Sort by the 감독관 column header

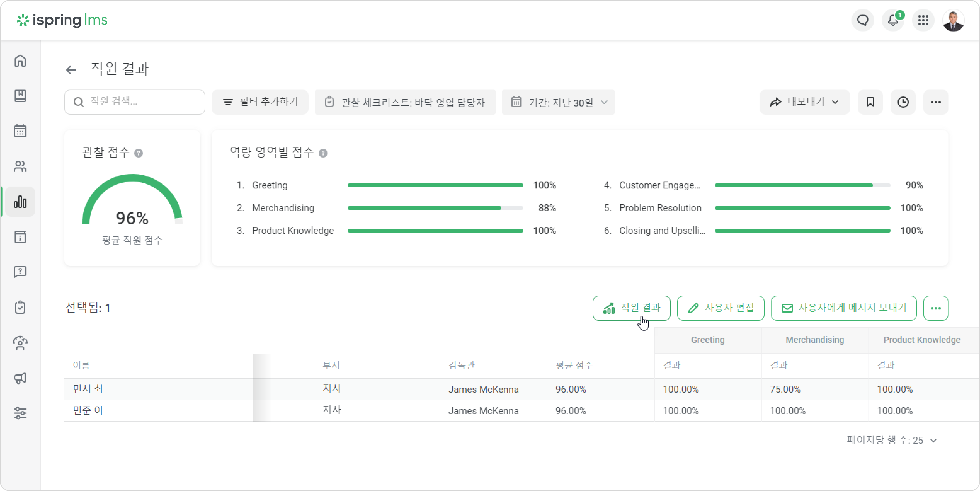tap(462, 365)
